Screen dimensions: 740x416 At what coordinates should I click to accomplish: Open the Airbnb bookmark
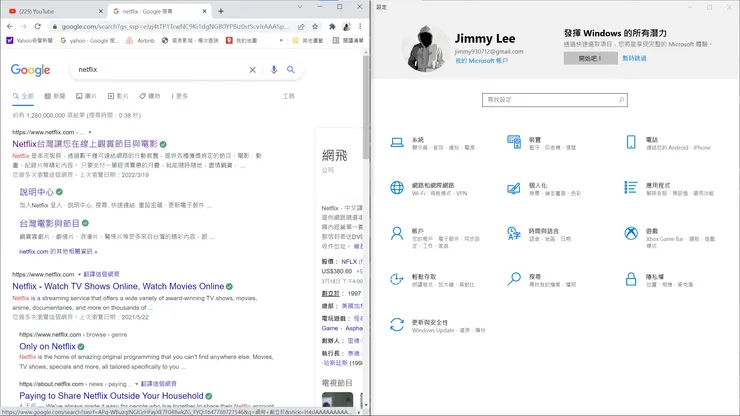coord(140,41)
